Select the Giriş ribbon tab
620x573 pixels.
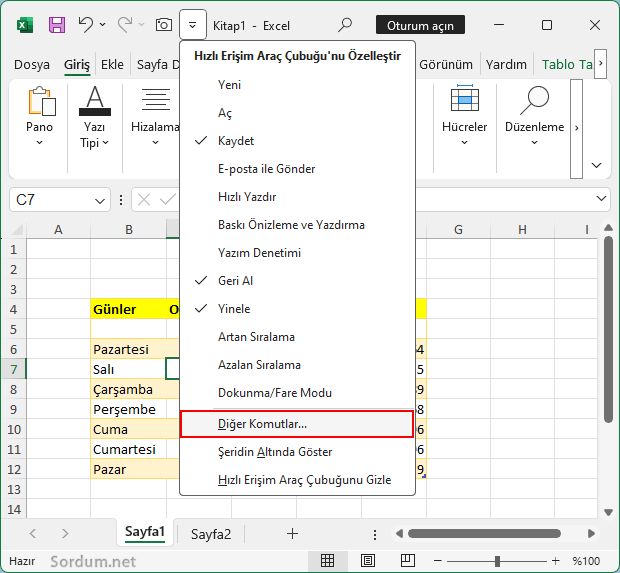77,64
